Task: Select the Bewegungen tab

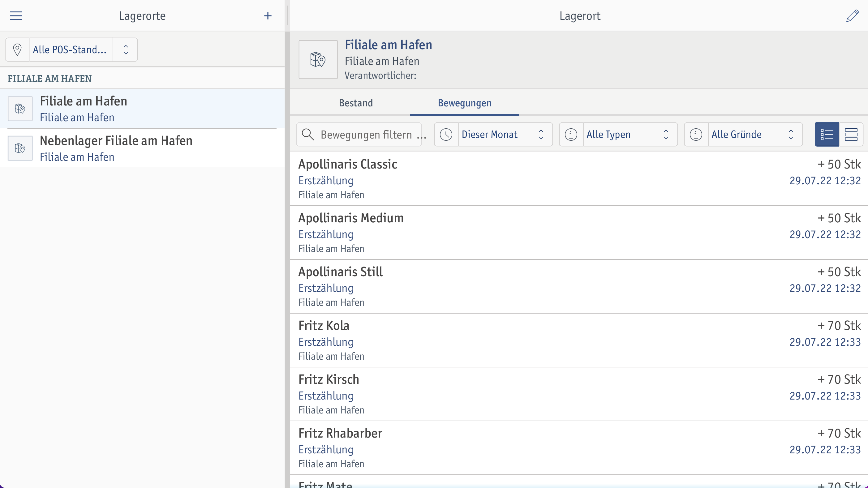Action: click(x=464, y=103)
